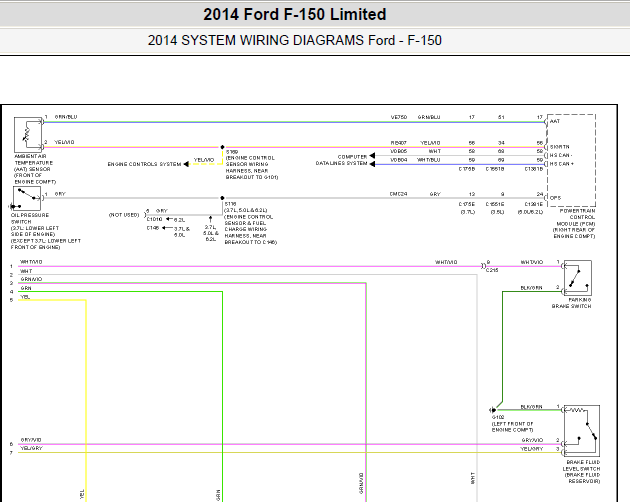Click the Oil Pressure Switch symbol

(x=27, y=199)
